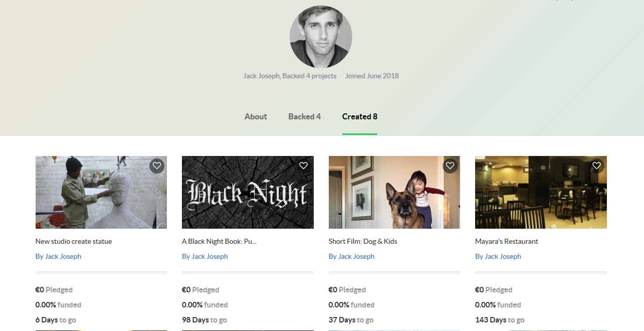Click By Jack Joseph under statue project
This screenshot has width=644, height=331.
pos(58,256)
